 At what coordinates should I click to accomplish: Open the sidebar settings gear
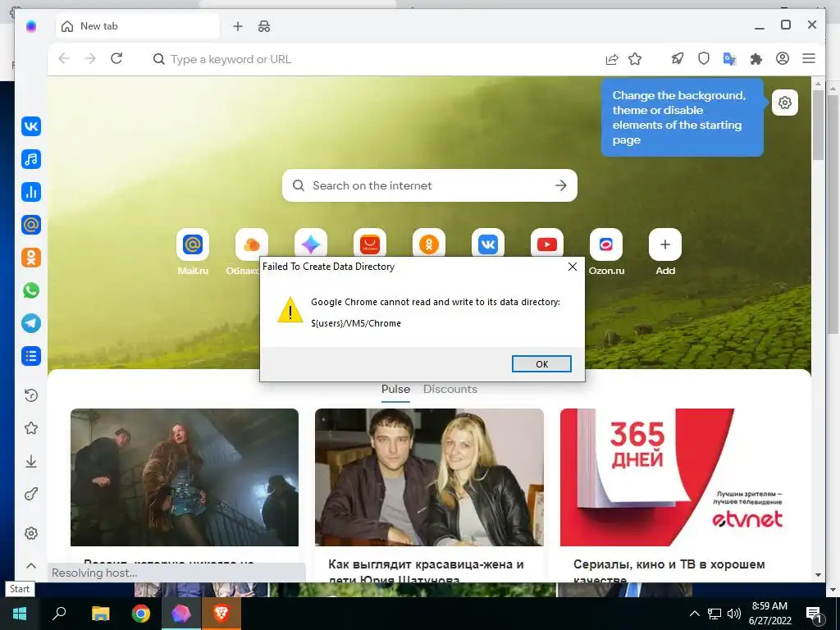coord(31,533)
